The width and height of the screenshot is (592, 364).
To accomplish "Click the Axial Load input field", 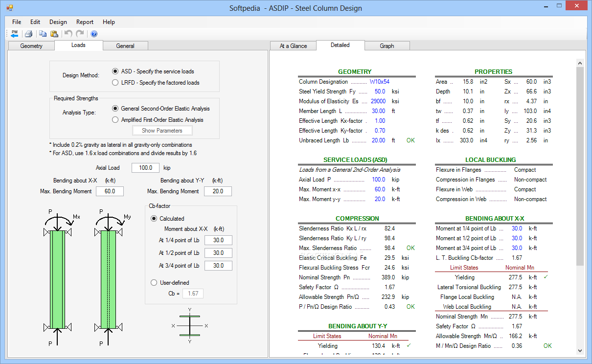I will point(145,168).
